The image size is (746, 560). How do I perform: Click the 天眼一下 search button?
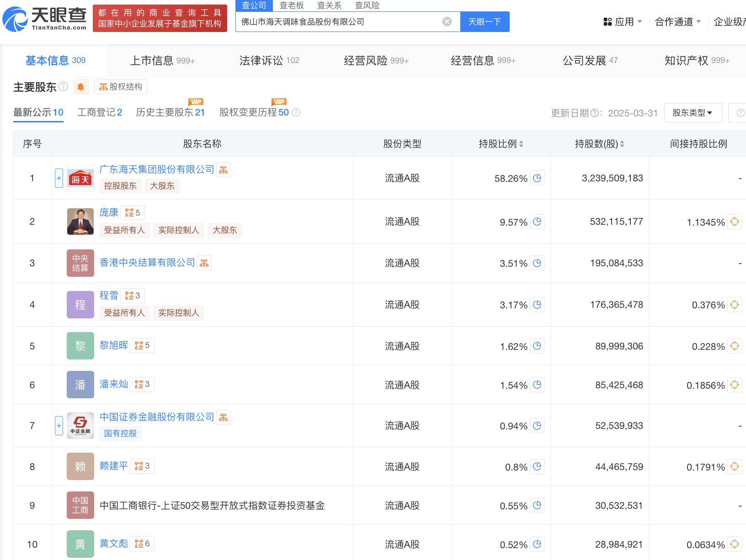coord(485,21)
